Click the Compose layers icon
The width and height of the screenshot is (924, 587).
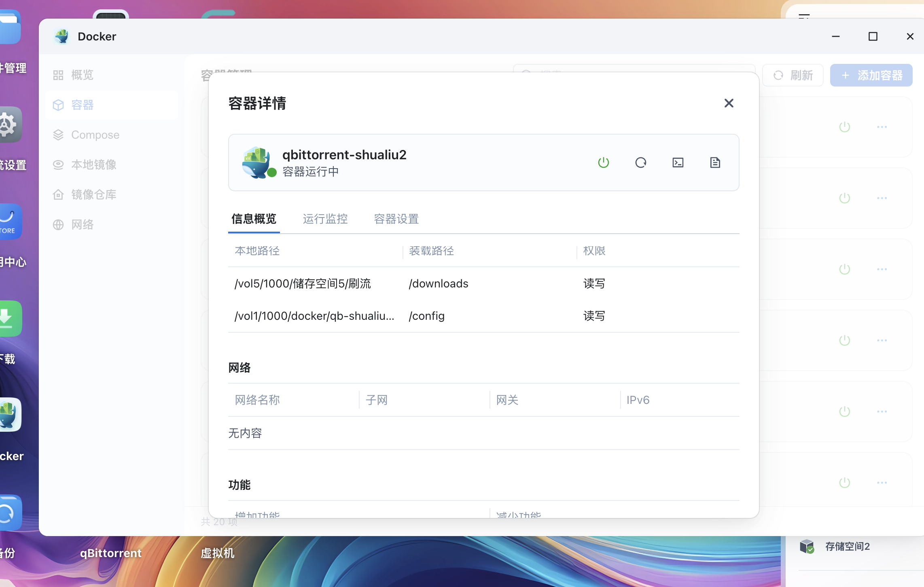coord(58,135)
